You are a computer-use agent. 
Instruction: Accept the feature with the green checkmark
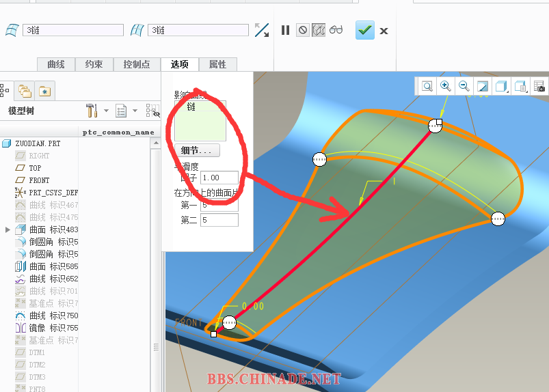[365, 30]
